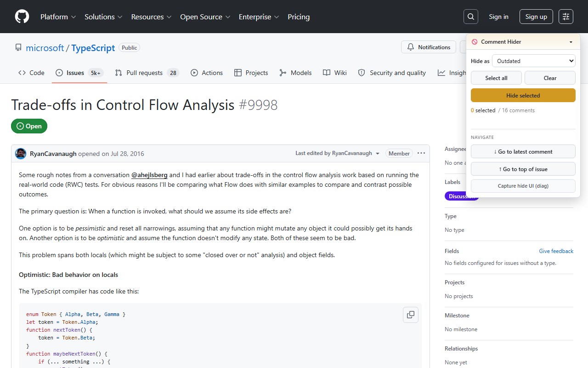
Task: Click the Comment Hider logo icon
Action: click(475, 42)
